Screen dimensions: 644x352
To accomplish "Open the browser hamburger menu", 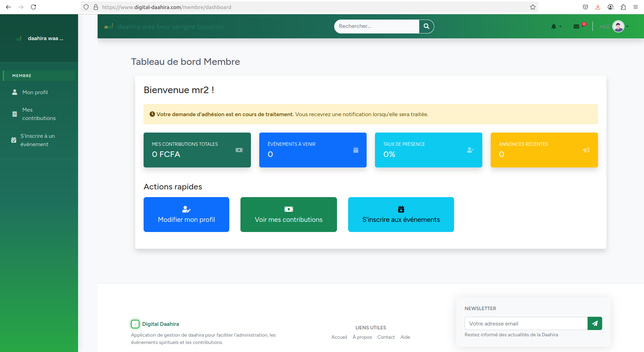I will (636, 7).
